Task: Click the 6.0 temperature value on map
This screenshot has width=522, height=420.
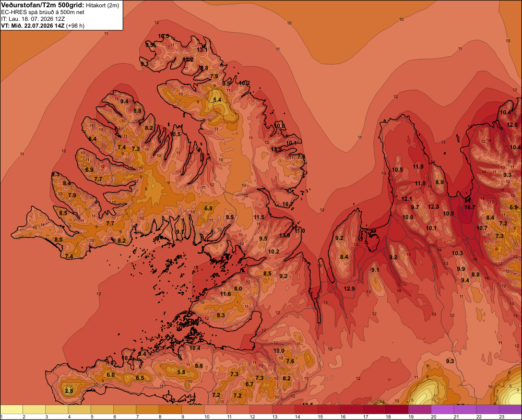Action: pyautogui.click(x=111, y=375)
